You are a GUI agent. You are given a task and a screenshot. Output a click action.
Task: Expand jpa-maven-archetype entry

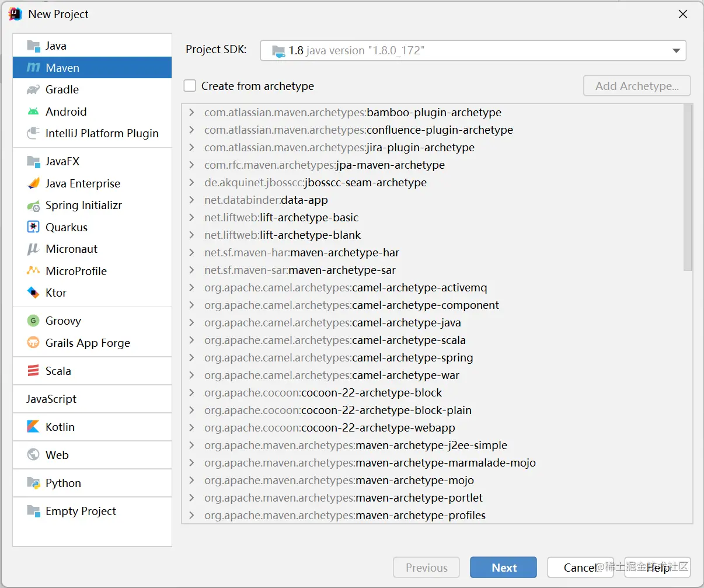pos(191,165)
